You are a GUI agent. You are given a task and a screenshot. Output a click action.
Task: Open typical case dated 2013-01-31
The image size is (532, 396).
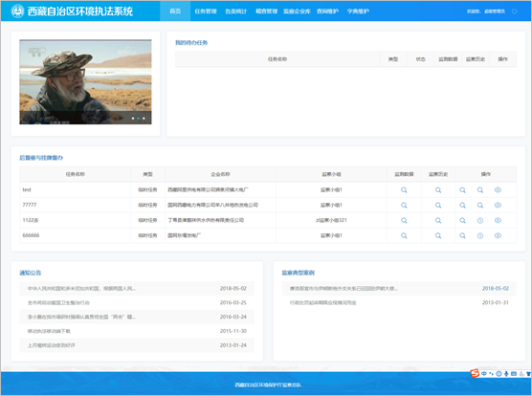pyautogui.click(x=399, y=302)
